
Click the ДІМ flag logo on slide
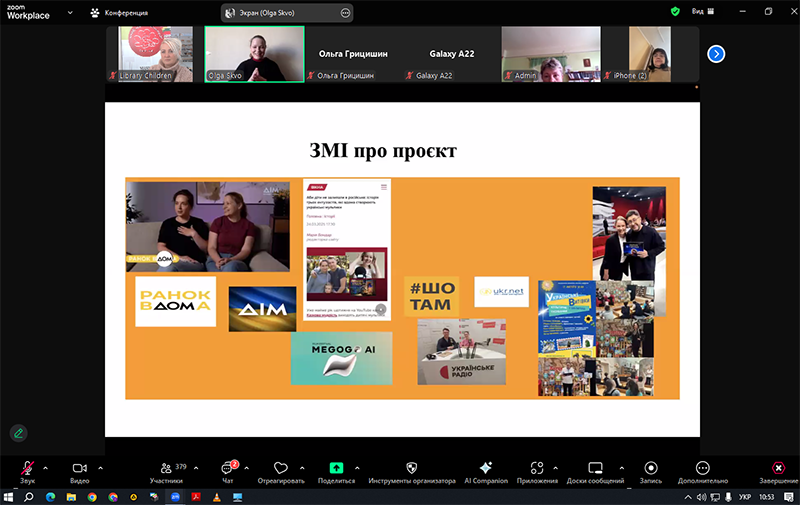262,309
